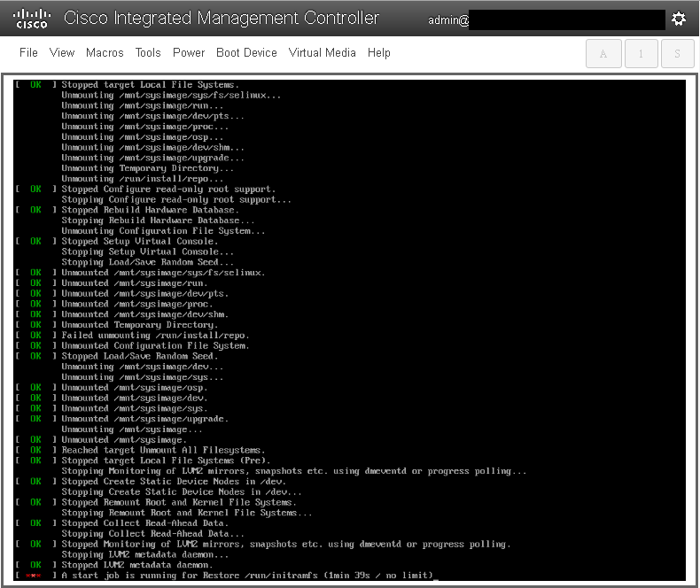
Task: Toggle the S scroll lock indicator button
Action: pos(677,53)
